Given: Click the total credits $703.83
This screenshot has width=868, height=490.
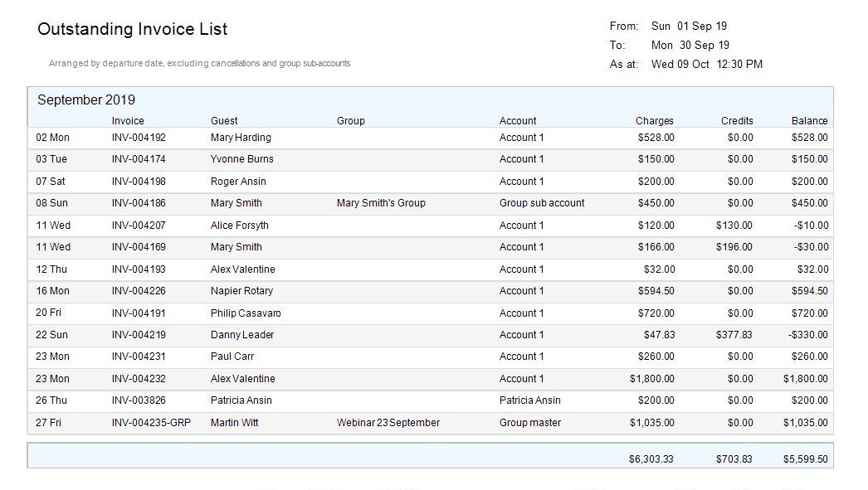Looking at the screenshot, I should point(734,459).
